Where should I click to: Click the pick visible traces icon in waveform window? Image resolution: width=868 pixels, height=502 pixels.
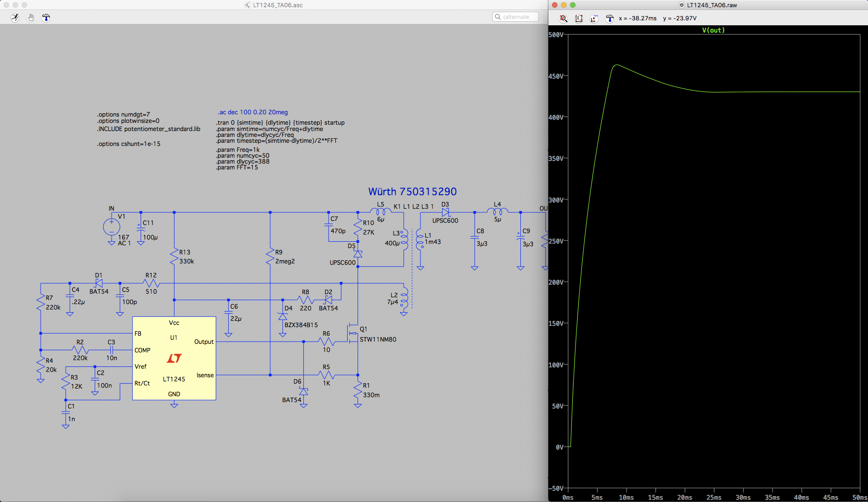pyautogui.click(x=594, y=19)
